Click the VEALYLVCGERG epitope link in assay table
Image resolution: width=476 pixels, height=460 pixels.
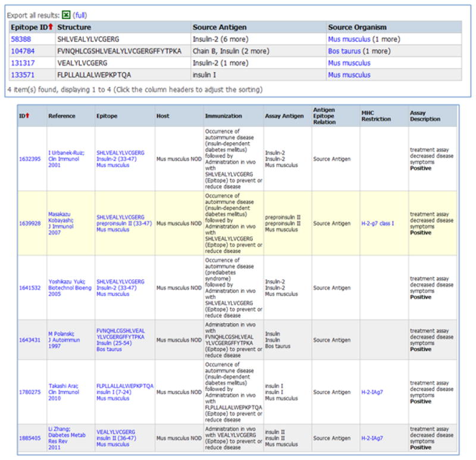tap(115, 432)
